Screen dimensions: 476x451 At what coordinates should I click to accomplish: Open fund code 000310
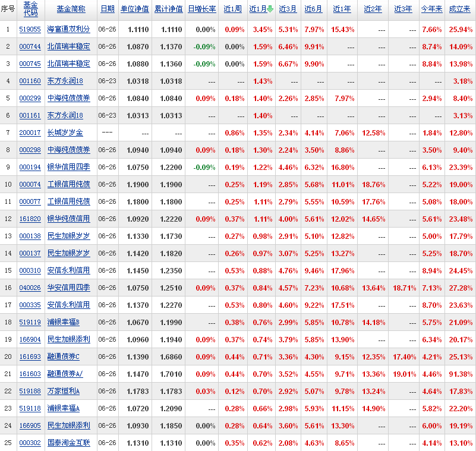[30, 270]
